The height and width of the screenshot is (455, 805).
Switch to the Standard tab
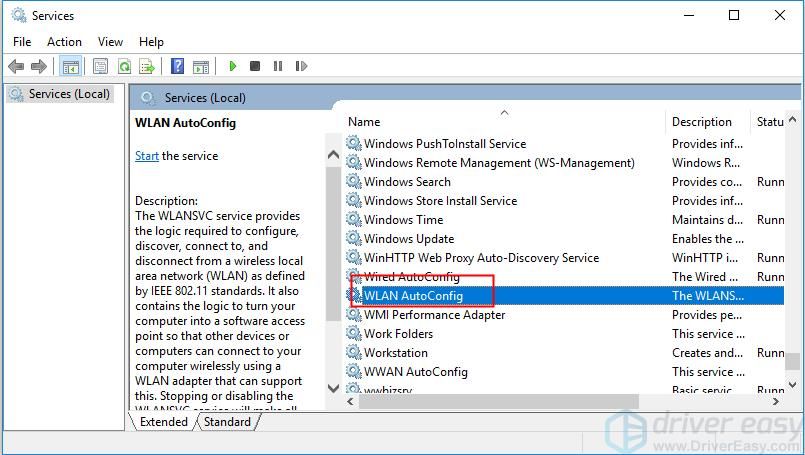(x=227, y=422)
